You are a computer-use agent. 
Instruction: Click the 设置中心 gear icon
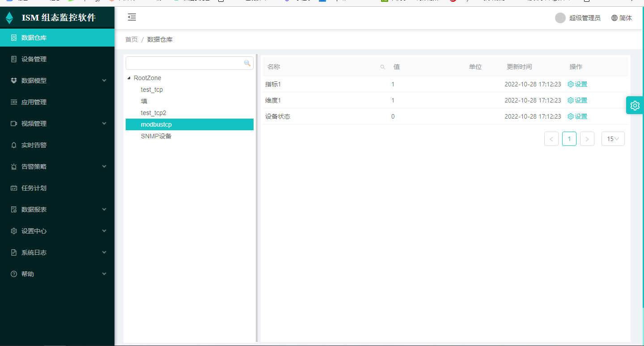coord(14,231)
